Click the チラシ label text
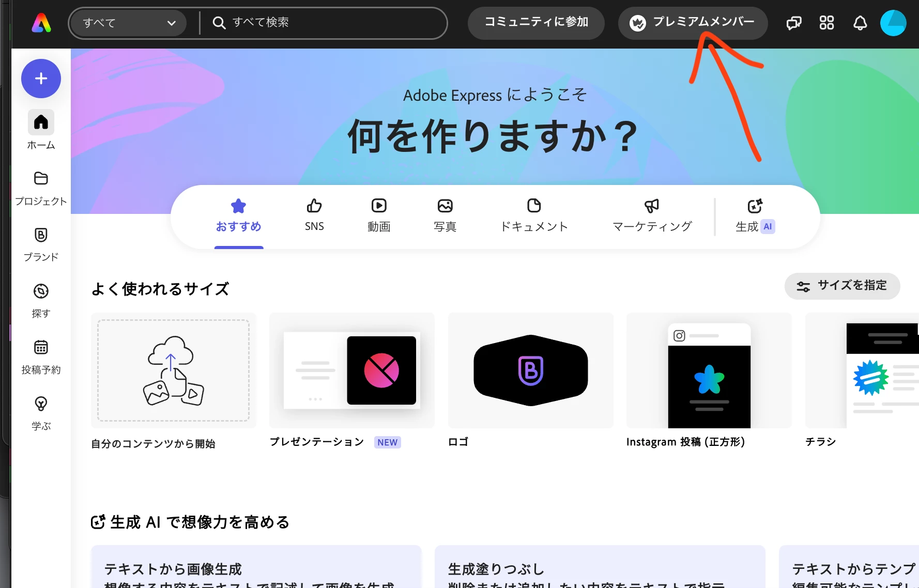The image size is (919, 588). click(x=821, y=442)
